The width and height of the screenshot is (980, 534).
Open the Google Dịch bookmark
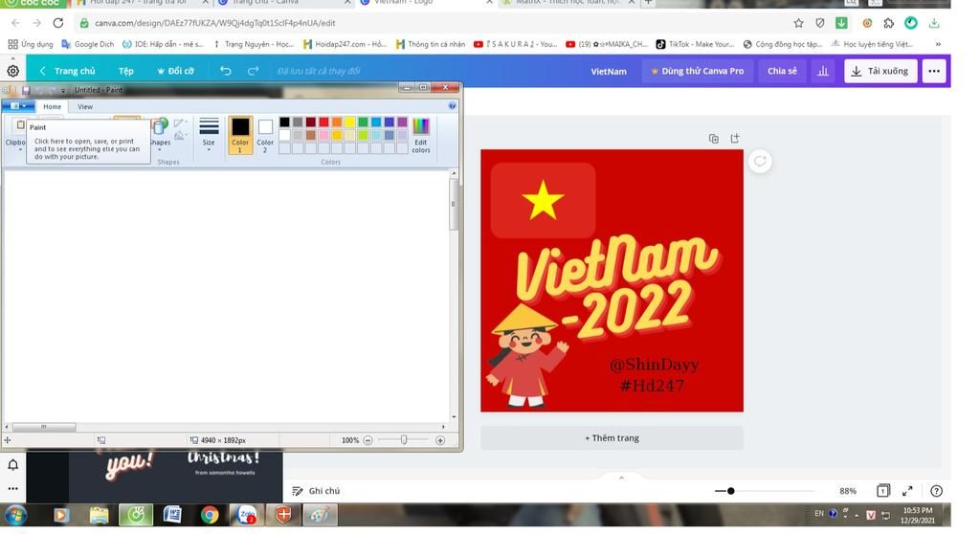(87, 44)
